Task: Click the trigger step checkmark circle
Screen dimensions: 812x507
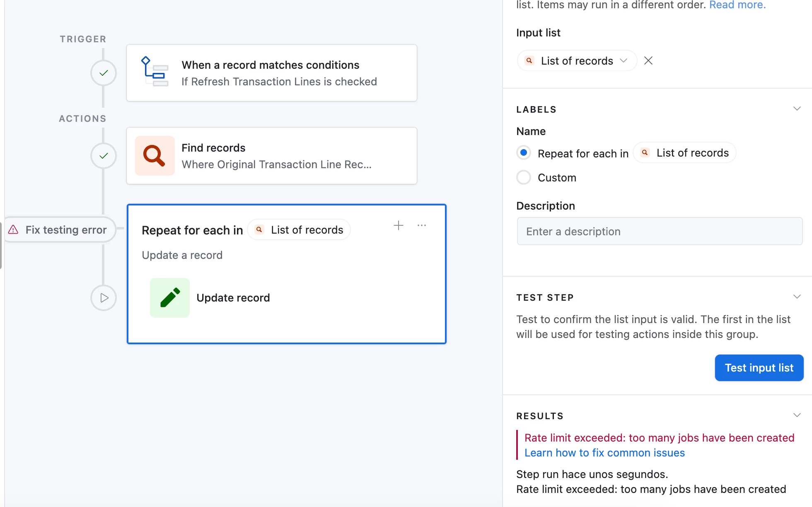Action: click(104, 73)
